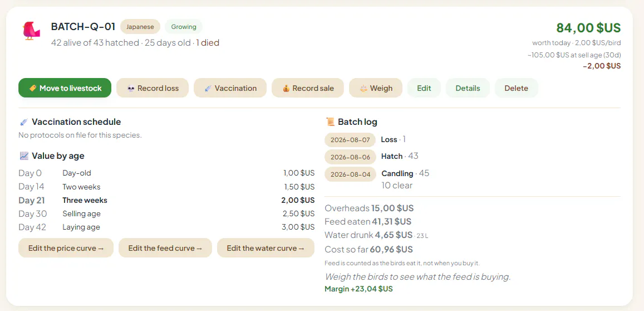
Task: Click the 3,00 $US laying age price
Action: (299, 227)
